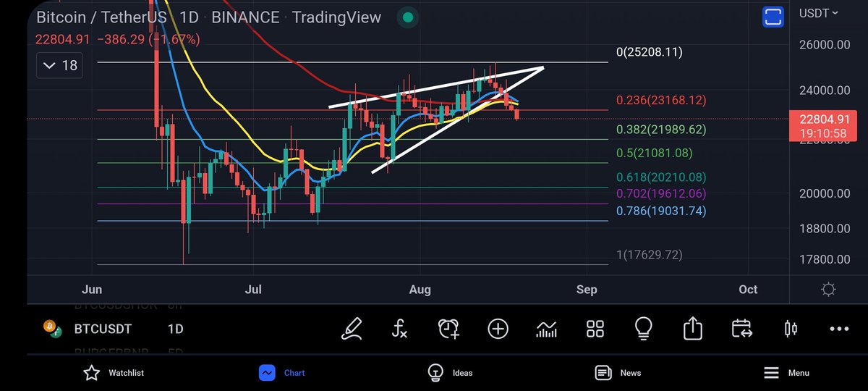The height and width of the screenshot is (391, 868).
Task: Open the Ideas tab
Action: (x=450, y=373)
